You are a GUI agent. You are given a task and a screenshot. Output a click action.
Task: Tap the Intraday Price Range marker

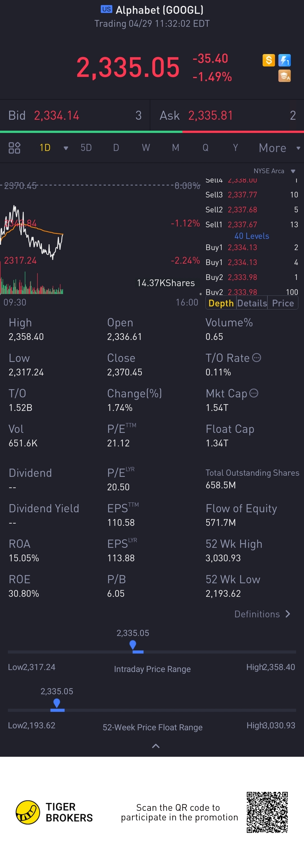coord(133,645)
